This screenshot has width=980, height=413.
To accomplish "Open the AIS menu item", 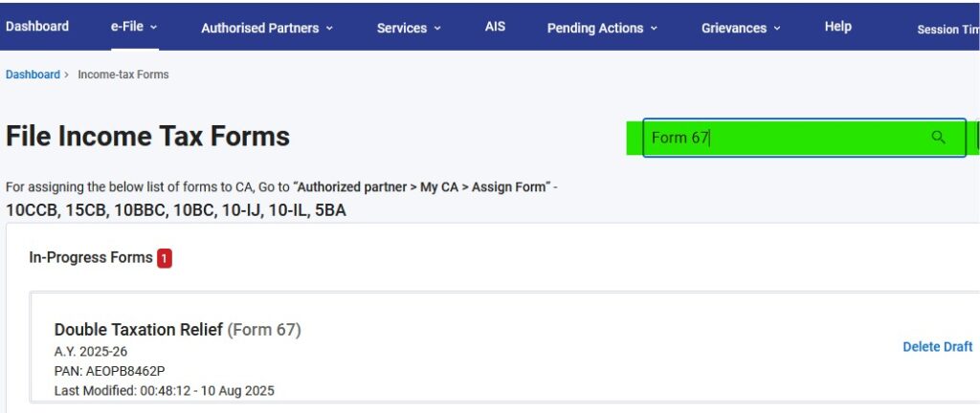I will tap(495, 27).
